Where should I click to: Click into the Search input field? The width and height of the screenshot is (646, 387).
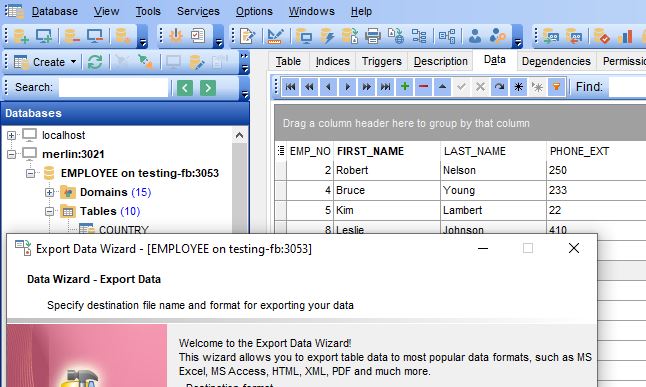click(x=113, y=87)
